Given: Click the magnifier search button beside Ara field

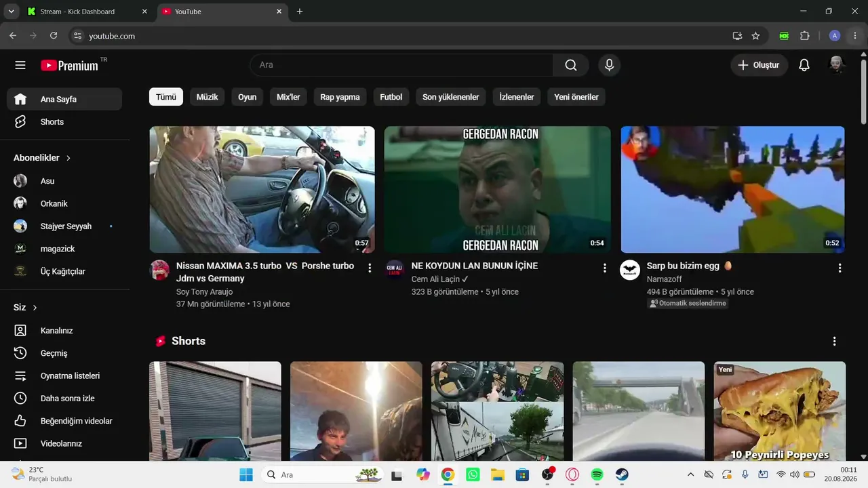Looking at the screenshot, I should 571,65.
